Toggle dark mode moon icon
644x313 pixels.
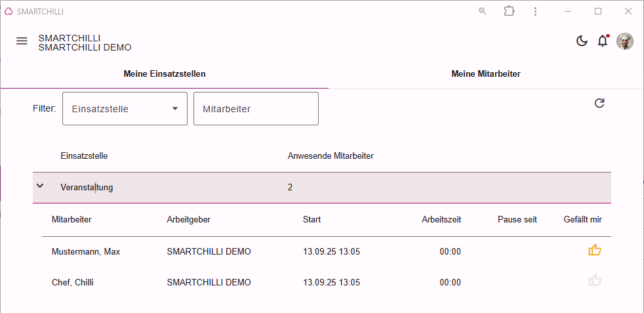[582, 41]
